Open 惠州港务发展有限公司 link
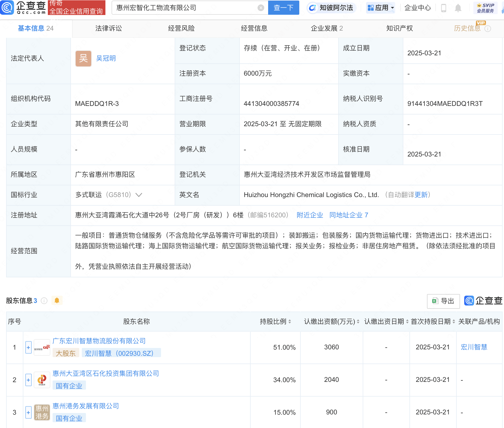 tap(86, 406)
